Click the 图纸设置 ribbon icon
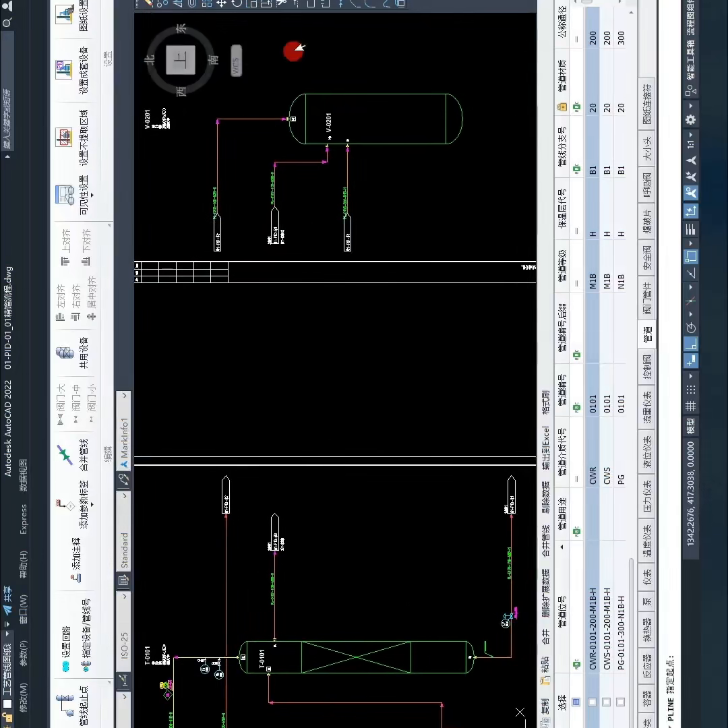 pyautogui.click(x=64, y=14)
